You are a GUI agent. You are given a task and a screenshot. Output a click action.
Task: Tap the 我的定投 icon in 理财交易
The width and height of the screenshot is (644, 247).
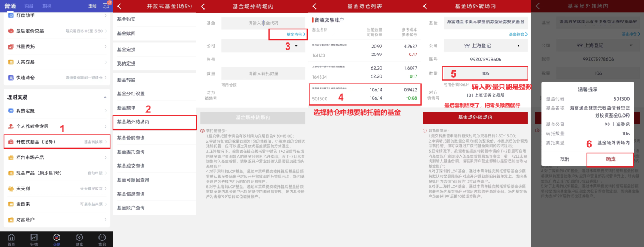(x=11, y=110)
